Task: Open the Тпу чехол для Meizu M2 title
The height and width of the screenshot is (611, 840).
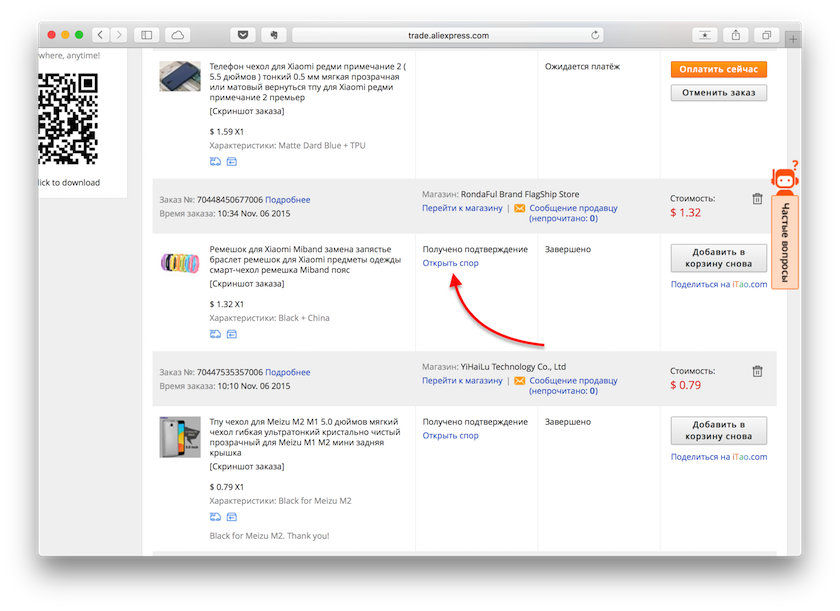Action: pos(305,437)
